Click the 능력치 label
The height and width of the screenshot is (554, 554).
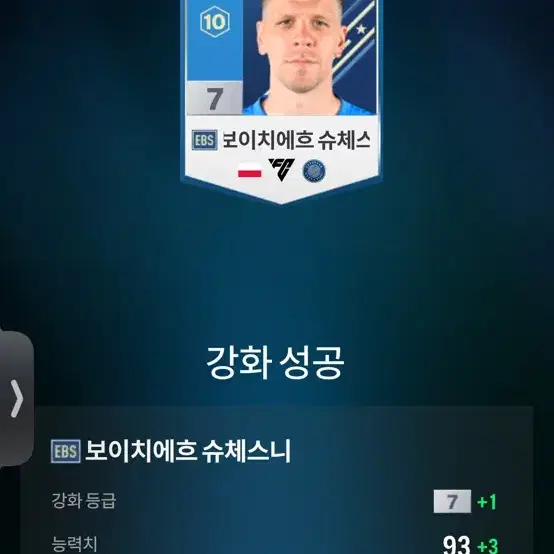tap(75, 544)
